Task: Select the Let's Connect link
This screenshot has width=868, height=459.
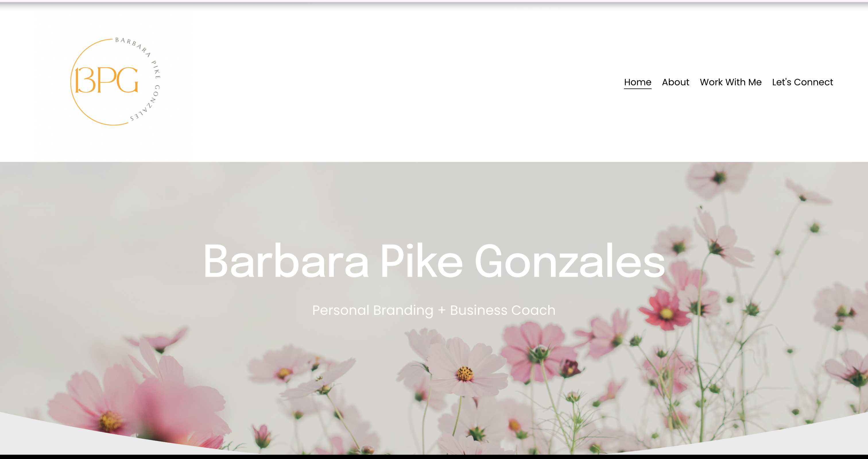Action: pyautogui.click(x=802, y=82)
